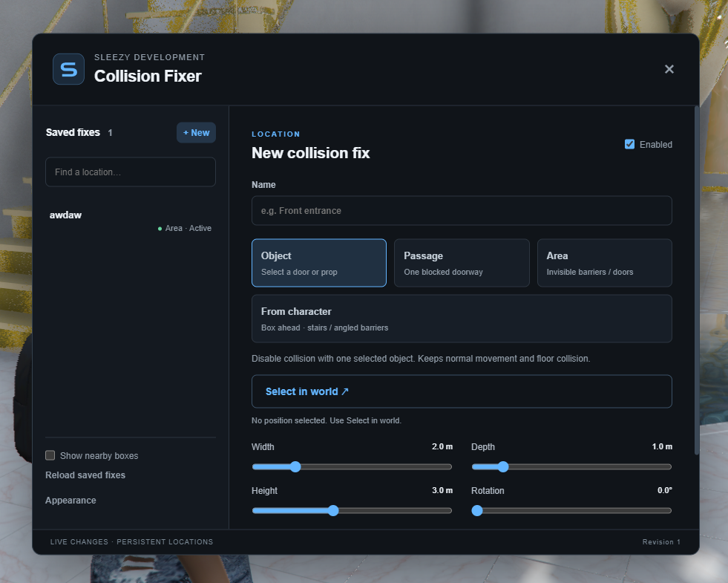
Task: Open Appearance settings
Action: click(70, 501)
